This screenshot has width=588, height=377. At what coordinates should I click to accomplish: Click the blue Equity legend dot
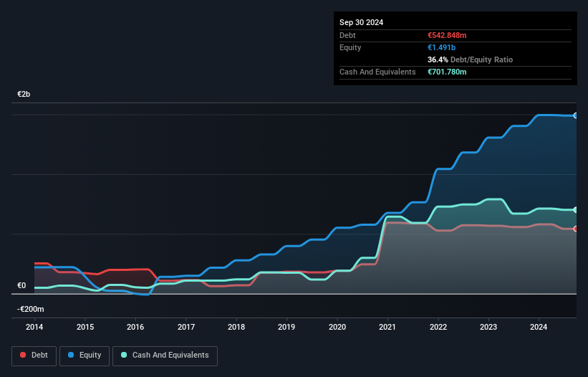[x=70, y=355]
